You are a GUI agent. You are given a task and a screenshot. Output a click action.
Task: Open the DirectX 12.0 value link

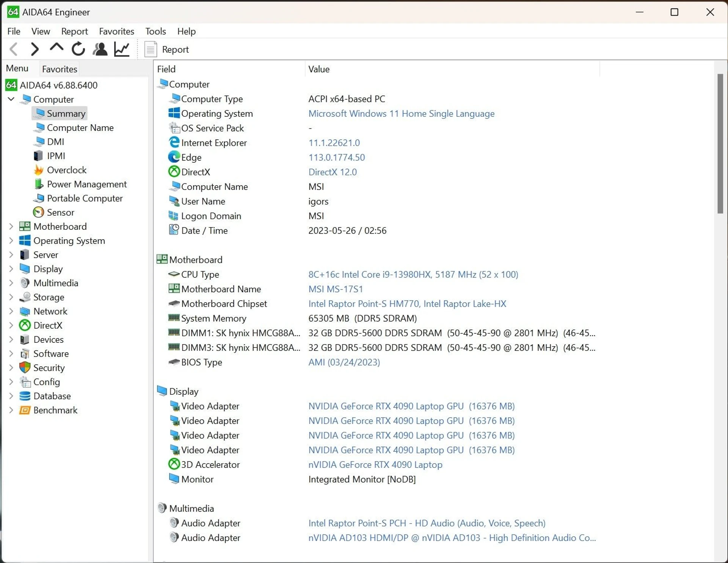tap(333, 172)
